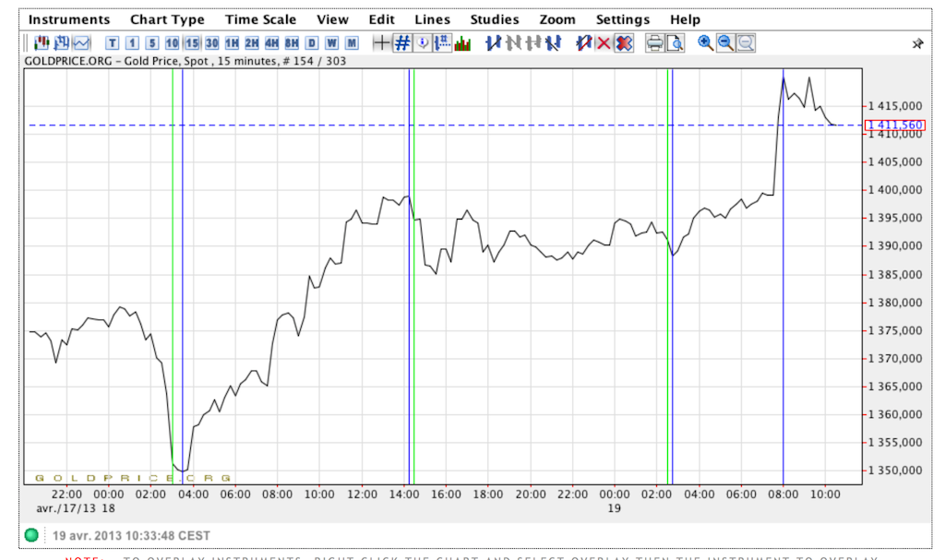The width and height of the screenshot is (945, 560).
Task: Toggle the grid display button
Action: coord(402,42)
